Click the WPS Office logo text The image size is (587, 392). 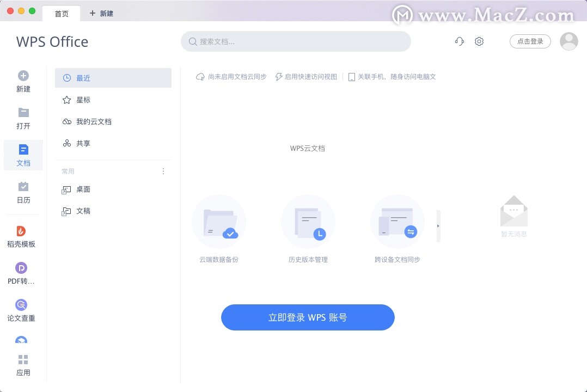tap(52, 41)
